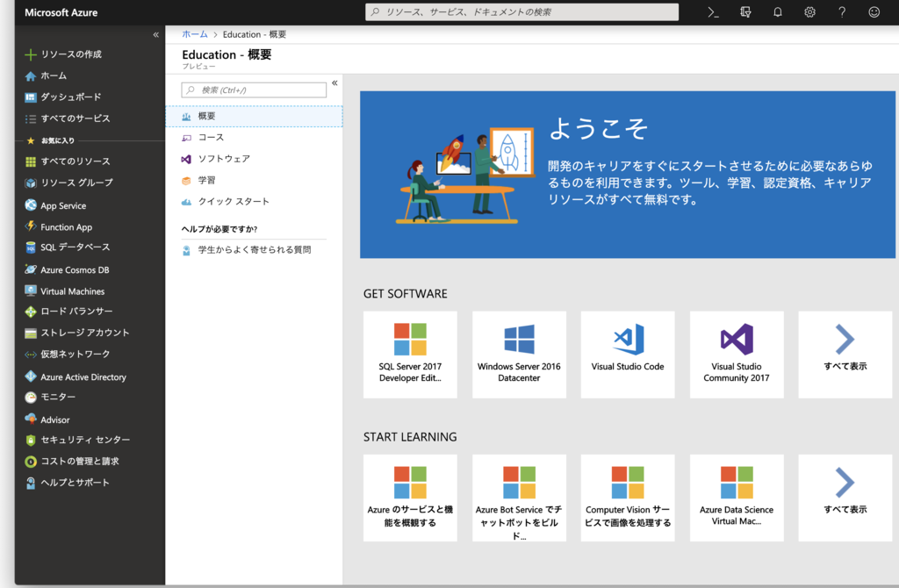
Task: Click the Virtual Machines monitor icon
Action: tap(31, 290)
